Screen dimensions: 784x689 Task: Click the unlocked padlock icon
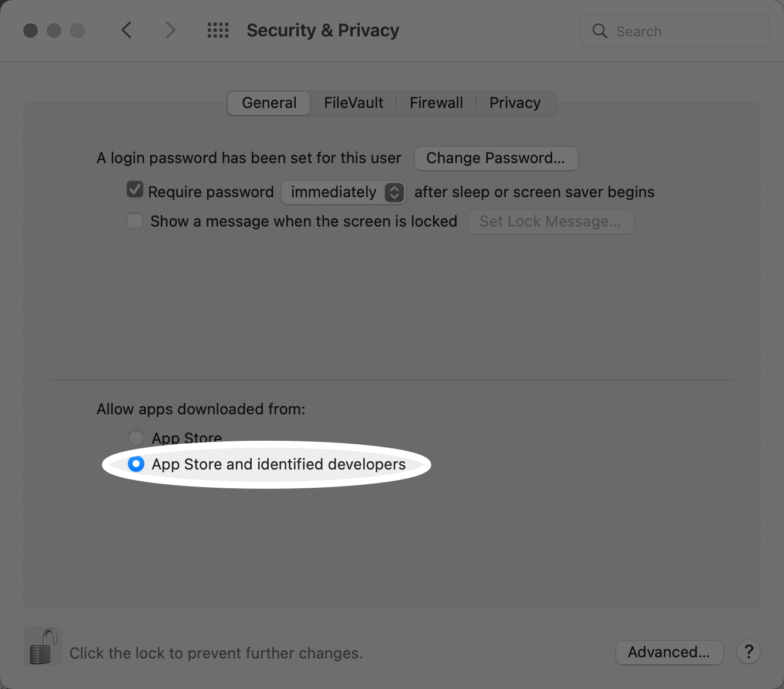[x=42, y=646]
